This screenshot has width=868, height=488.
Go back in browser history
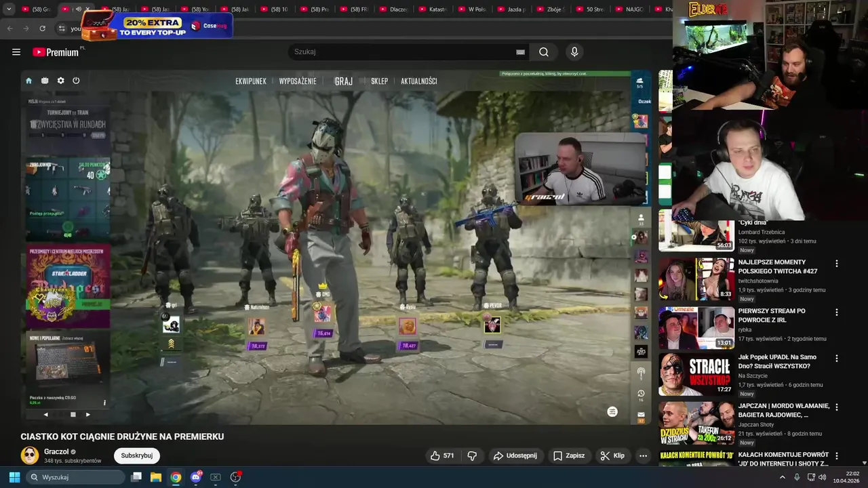click(x=9, y=28)
